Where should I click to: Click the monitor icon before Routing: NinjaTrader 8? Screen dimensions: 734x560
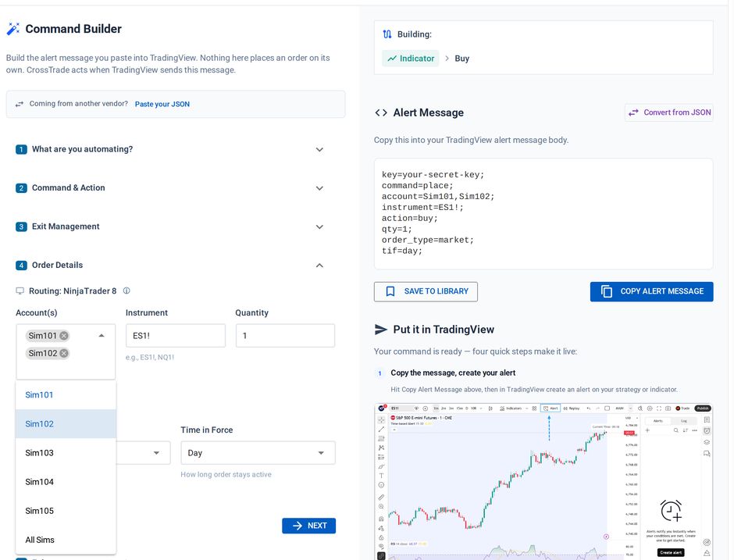pos(20,291)
